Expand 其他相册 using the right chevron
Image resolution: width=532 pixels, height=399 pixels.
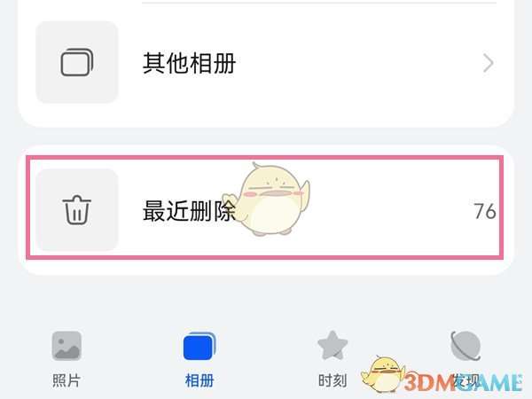click(488, 63)
